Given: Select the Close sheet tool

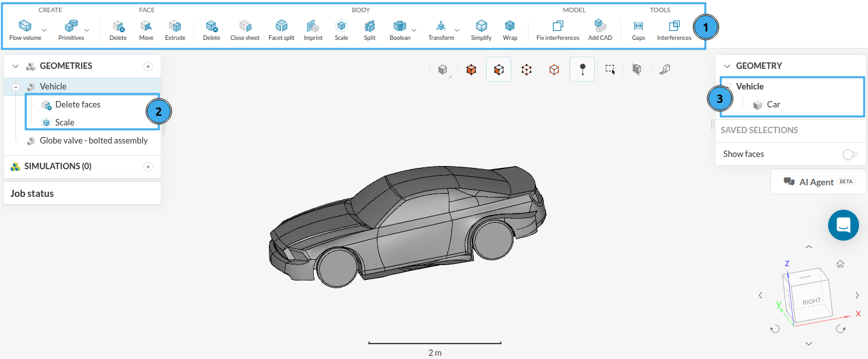Looking at the screenshot, I should pyautogui.click(x=244, y=26).
